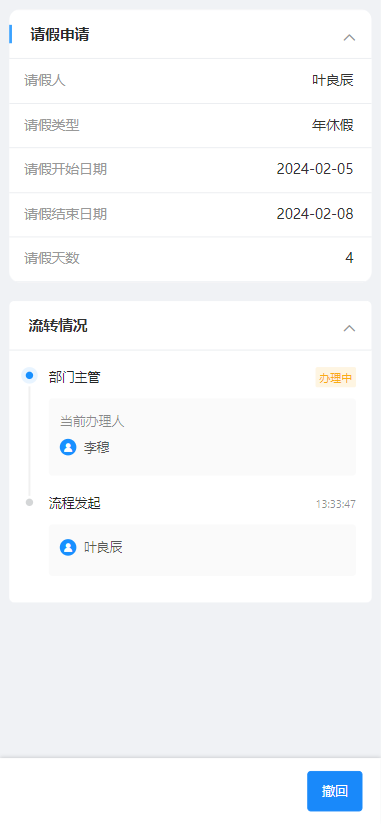
Task: Collapse the 流转情况 section chevron
Action: 349,328
